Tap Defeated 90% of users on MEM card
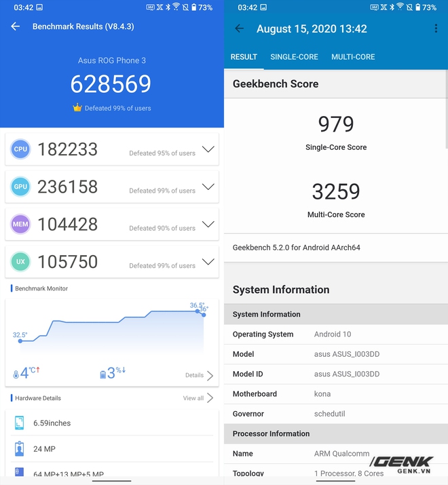 [x=162, y=228]
